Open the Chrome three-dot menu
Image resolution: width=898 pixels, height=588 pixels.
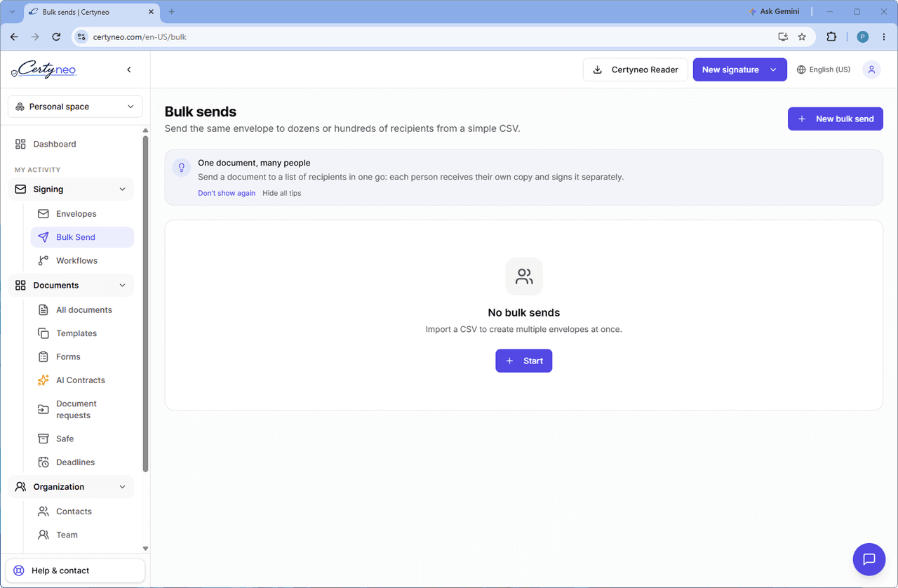883,36
